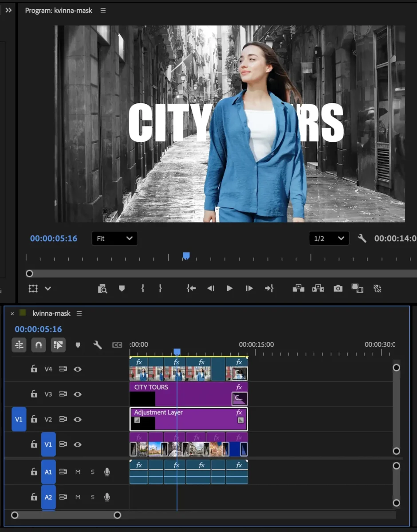The width and height of the screenshot is (417, 532).
Task: Expand the panels double-chevron at top left
Action: [8, 10]
